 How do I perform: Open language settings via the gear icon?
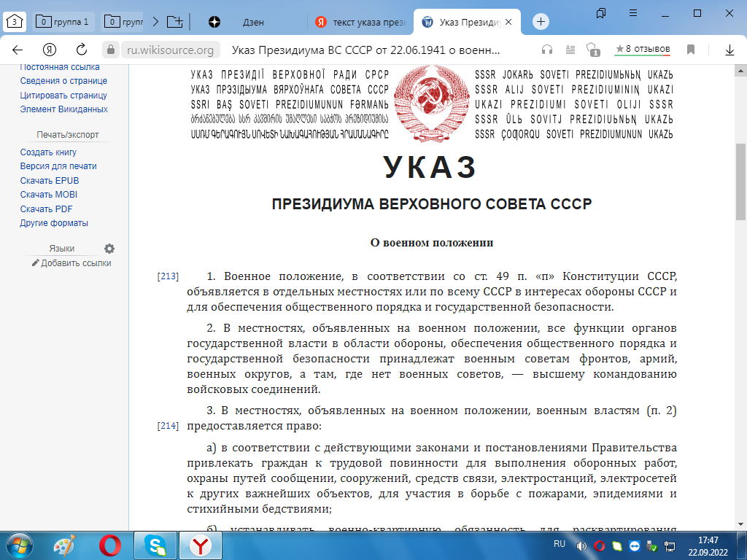[109, 249]
